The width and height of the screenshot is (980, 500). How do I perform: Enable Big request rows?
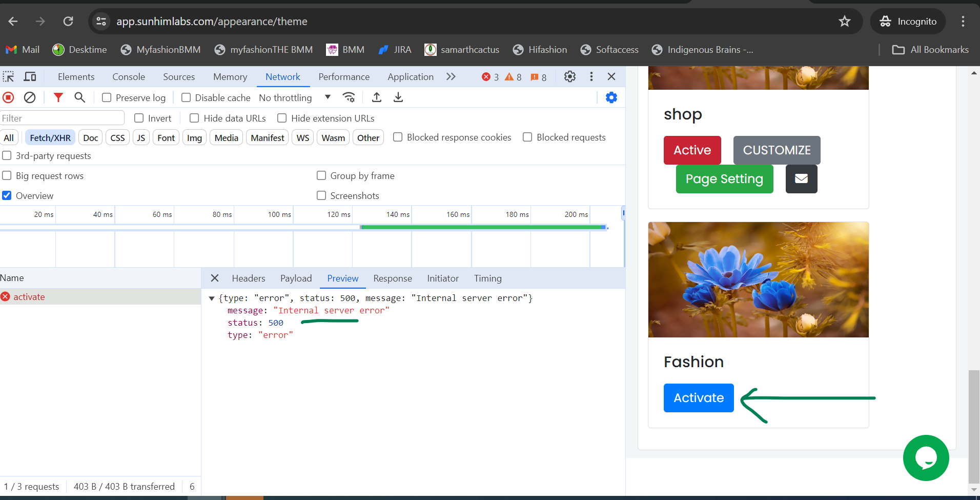click(x=7, y=175)
